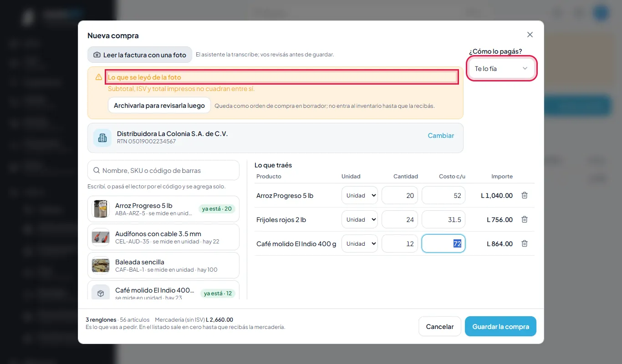Click the box icon of Café molido product
Screen dimensions: 622x364
click(x=101, y=293)
